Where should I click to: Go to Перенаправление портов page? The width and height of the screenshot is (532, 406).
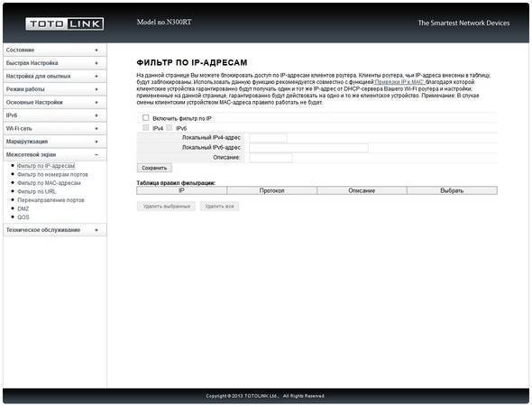pyautogui.click(x=50, y=200)
